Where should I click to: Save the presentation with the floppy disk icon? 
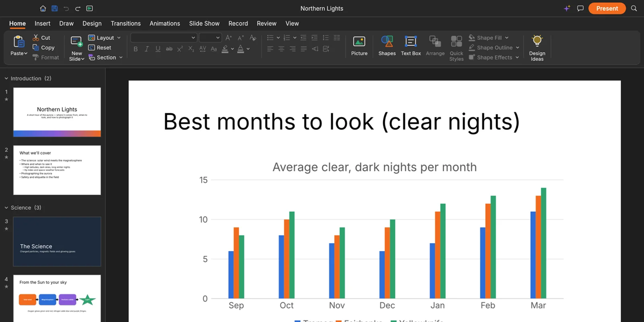pyautogui.click(x=55, y=9)
